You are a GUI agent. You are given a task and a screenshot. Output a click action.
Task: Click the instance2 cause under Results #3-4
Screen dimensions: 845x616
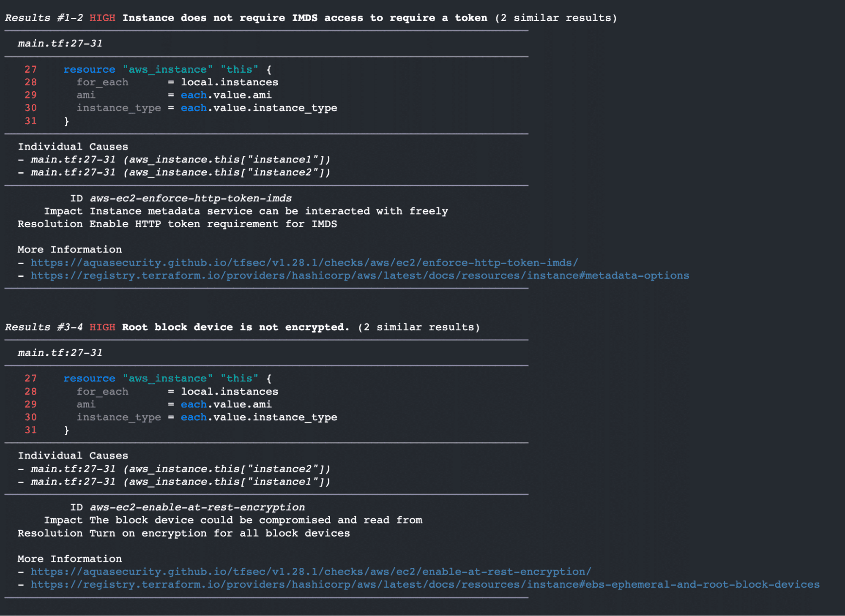(180, 469)
